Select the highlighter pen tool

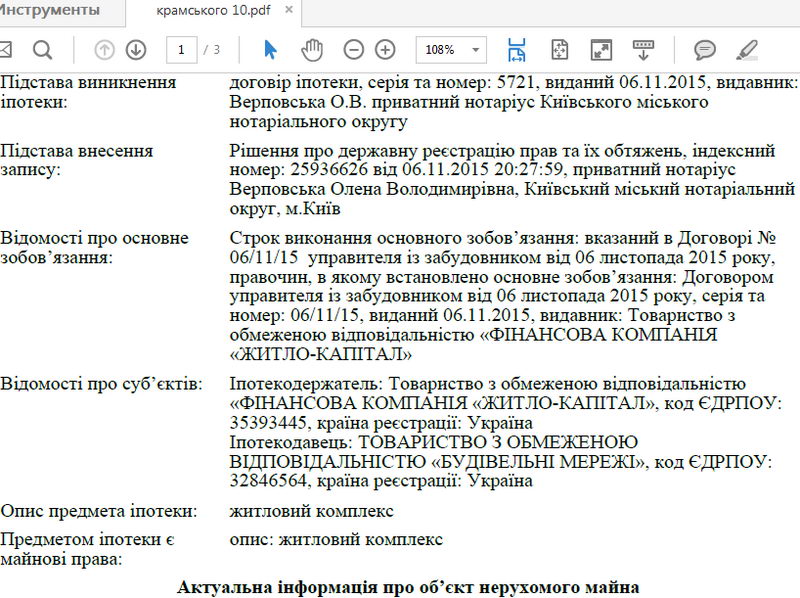746,49
